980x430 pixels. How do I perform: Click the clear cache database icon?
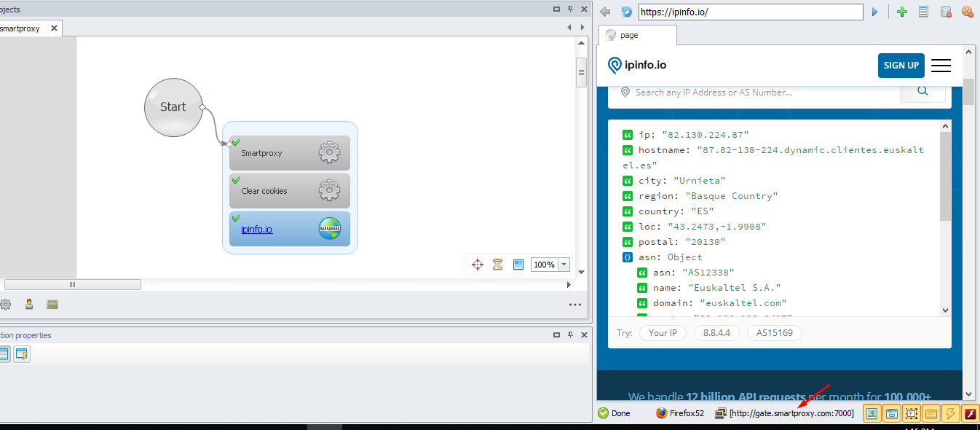945,12
